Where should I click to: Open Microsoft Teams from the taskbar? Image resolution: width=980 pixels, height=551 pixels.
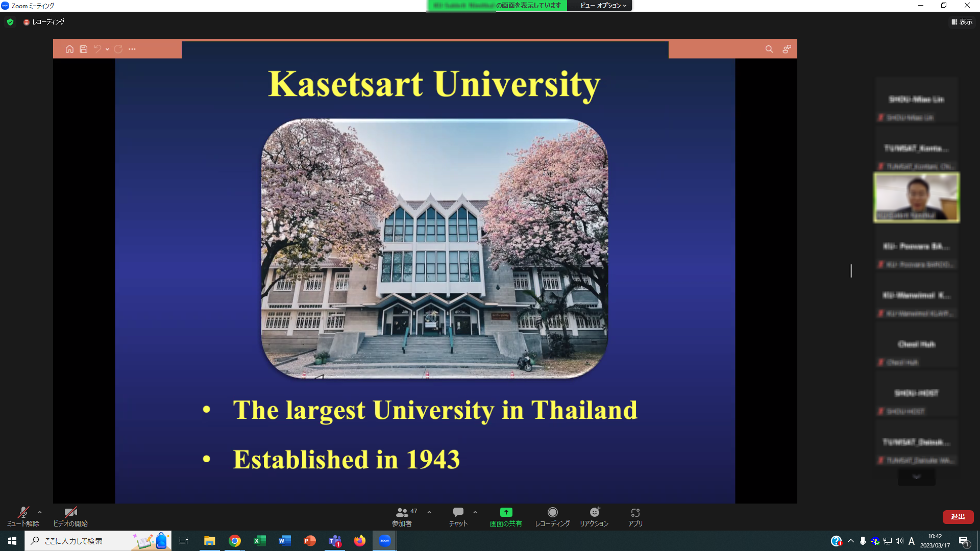coord(335,541)
